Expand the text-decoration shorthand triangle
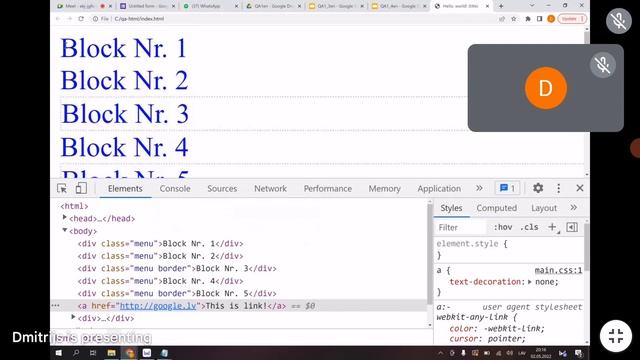This screenshot has height=360, width=640. tap(530, 282)
